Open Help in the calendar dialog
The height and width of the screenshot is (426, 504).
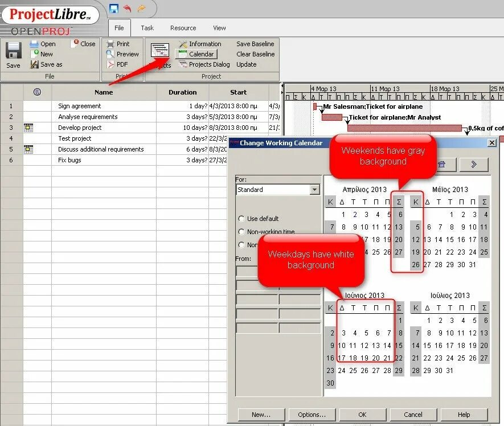point(464,415)
